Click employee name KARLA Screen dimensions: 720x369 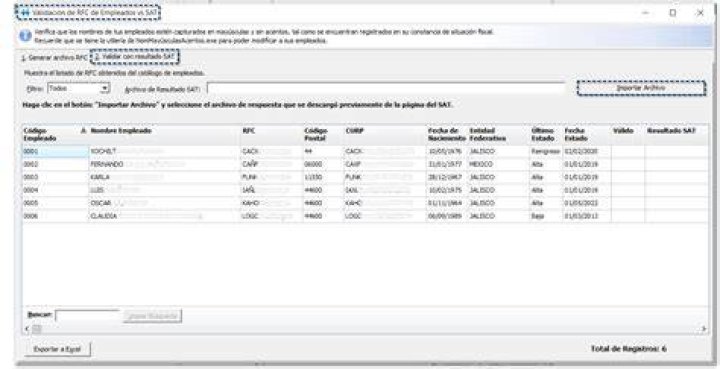[100, 177]
